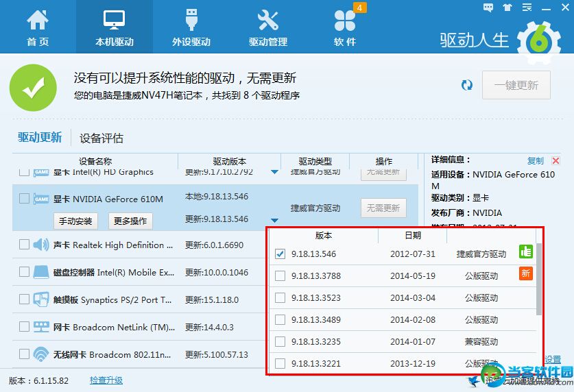Click 更新:5.100.57.13 version text
This screenshot has height=392, width=574.
(216, 355)
